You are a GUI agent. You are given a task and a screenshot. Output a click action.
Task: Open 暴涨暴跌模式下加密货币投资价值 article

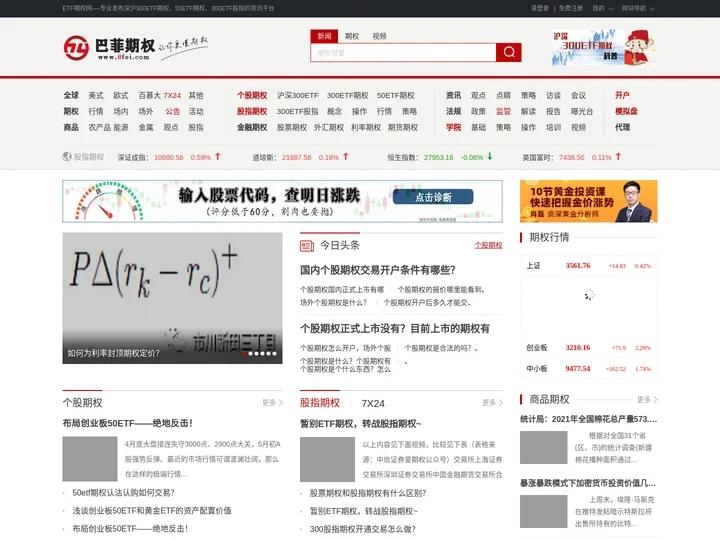pos(588,483)
